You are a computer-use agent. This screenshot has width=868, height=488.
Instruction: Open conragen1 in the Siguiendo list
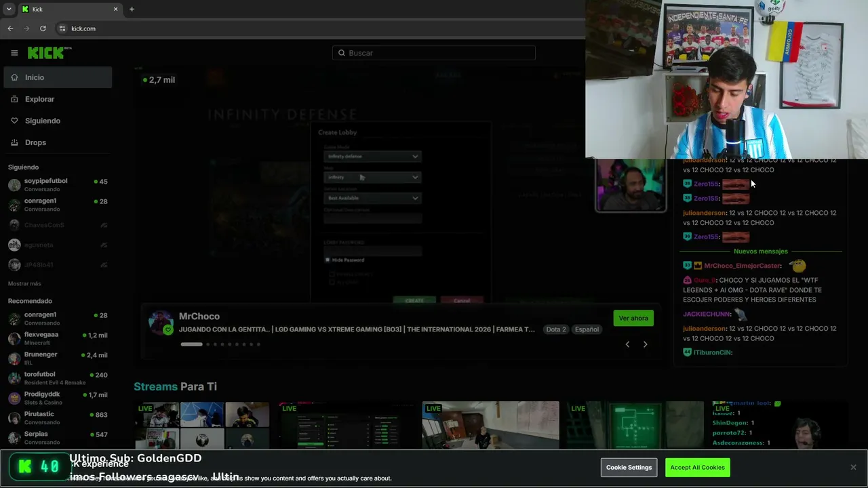coord(58,205)
